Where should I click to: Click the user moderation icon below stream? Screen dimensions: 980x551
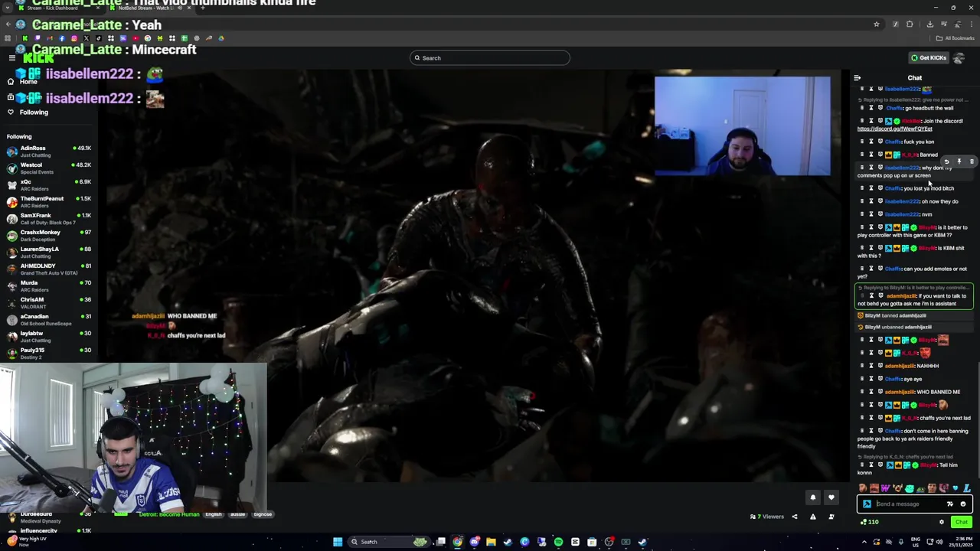[831, 517]
